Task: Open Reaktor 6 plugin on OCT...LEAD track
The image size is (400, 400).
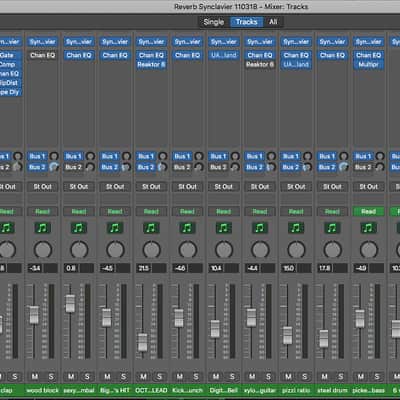Action: pos(151,64)
